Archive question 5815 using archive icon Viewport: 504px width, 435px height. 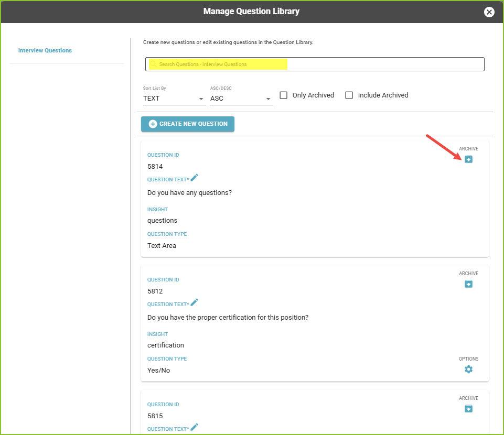click(x=468, y=408)
